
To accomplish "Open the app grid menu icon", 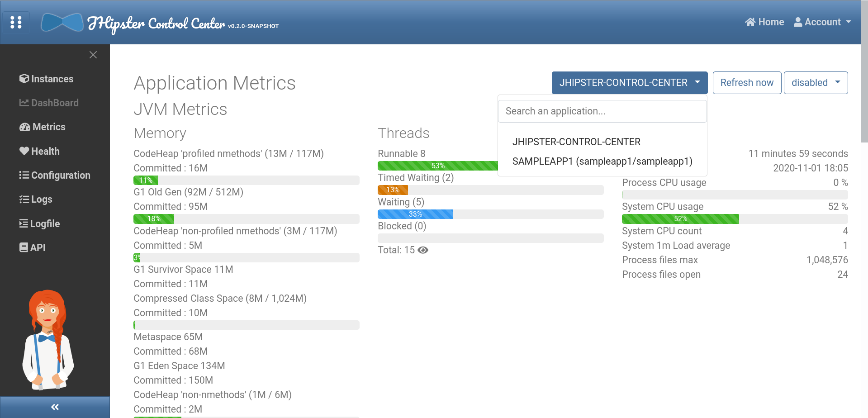I will point(16,22).
